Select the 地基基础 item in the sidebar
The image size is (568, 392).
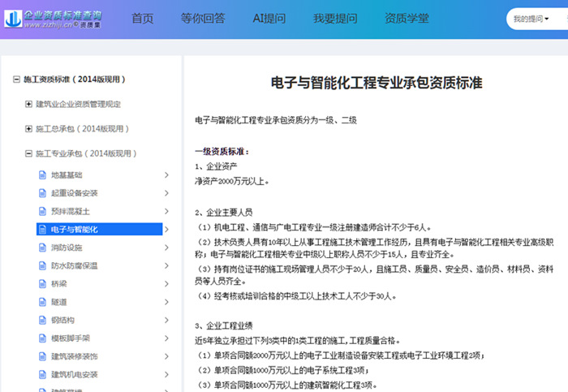(67, 175)
